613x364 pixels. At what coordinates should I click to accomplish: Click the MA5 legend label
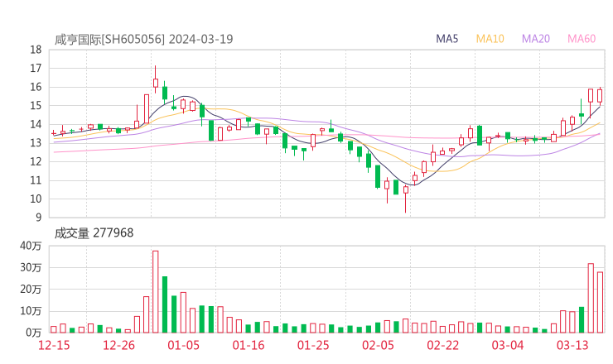point(446,39)
